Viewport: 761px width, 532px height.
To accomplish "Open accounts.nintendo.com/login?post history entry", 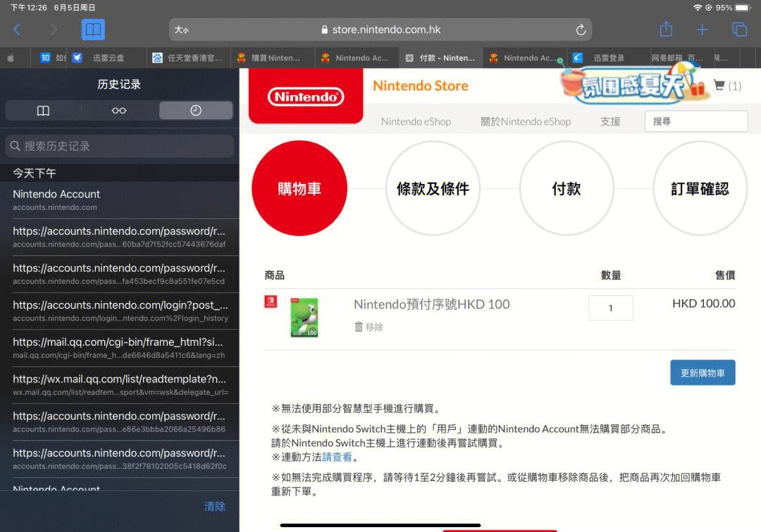I will (119, 311).
